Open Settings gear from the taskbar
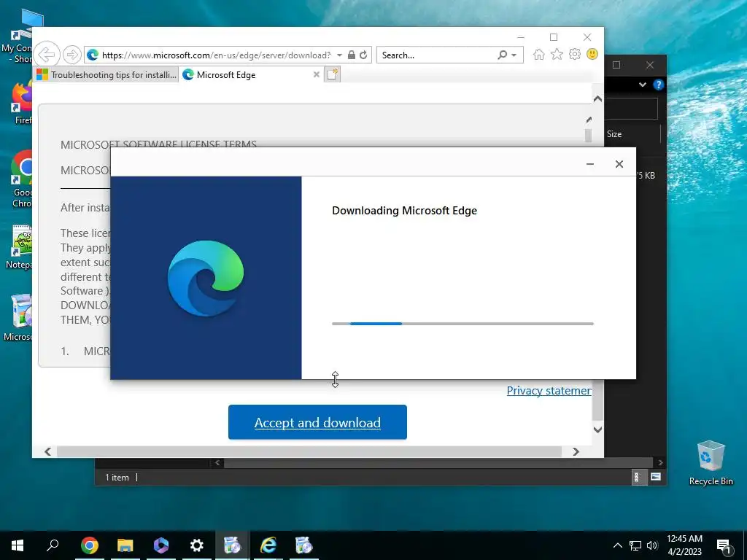Screen dimensions: 747x560 click(196, 545)
